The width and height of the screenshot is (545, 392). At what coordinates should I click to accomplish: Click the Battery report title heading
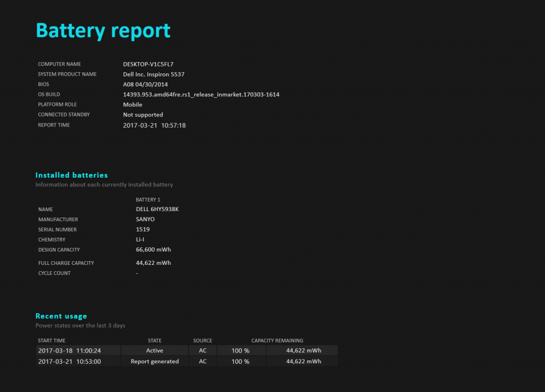103,31
